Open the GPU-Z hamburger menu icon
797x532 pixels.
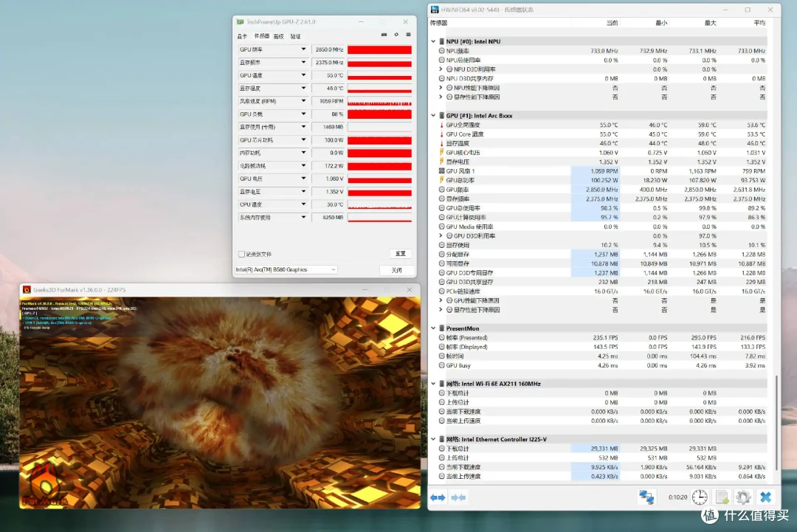[408, 35]
